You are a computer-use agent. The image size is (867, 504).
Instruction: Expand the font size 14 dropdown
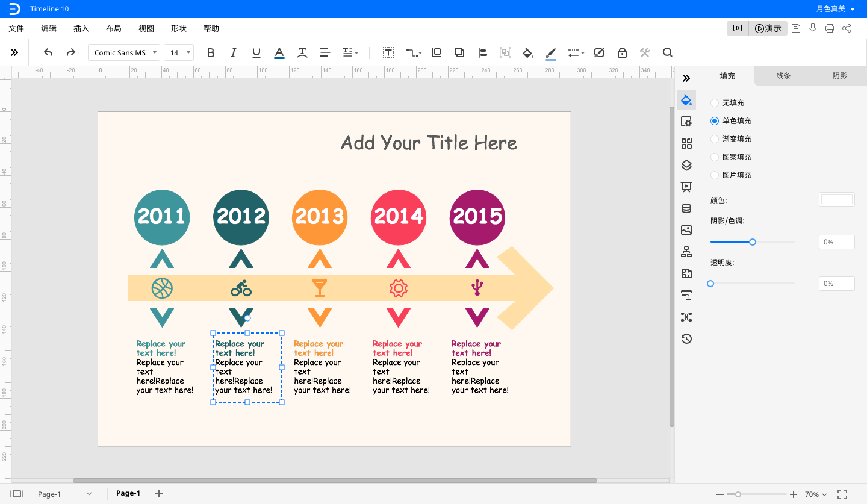pos(179,53)
